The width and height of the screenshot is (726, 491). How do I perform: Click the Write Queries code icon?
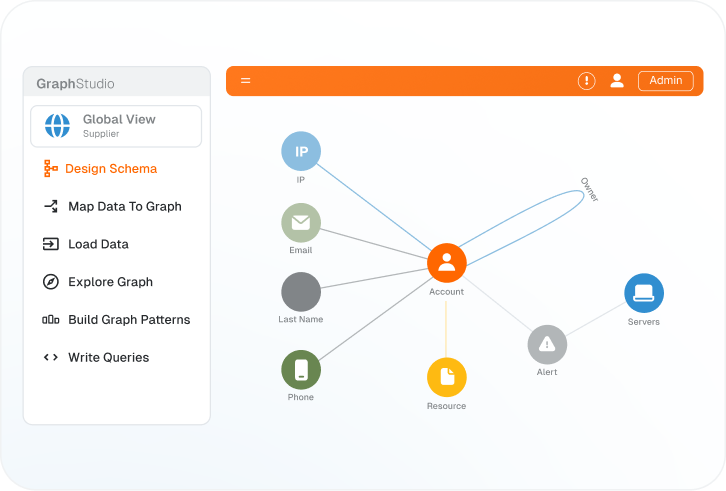50,357
